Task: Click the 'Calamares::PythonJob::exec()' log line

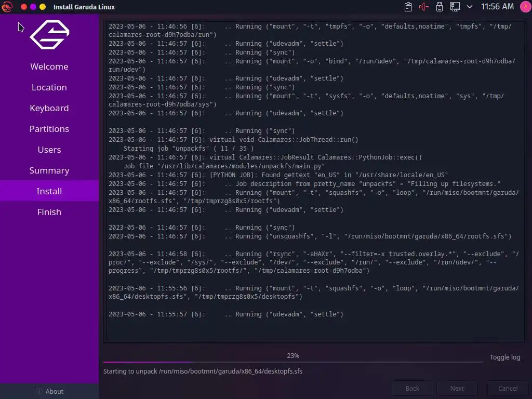Action: tap(265, 157)
